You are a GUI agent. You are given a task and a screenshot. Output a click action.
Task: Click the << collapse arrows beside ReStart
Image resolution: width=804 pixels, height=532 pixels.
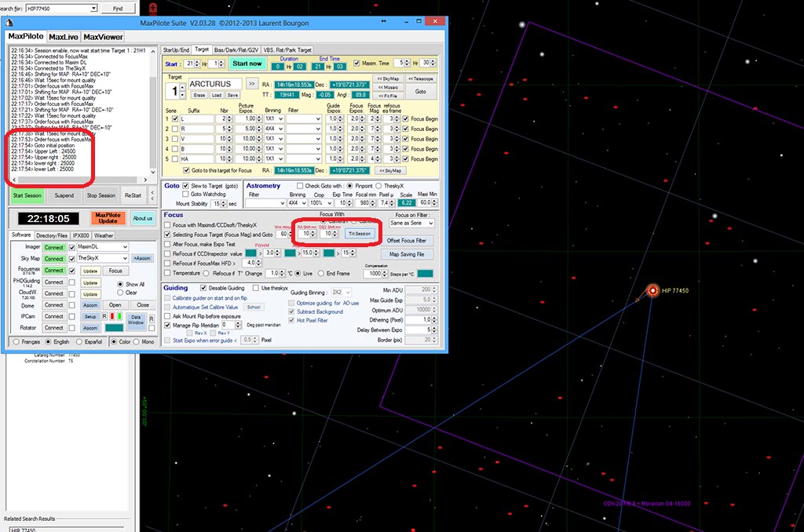pyautogui.click(x=152, y=195)
